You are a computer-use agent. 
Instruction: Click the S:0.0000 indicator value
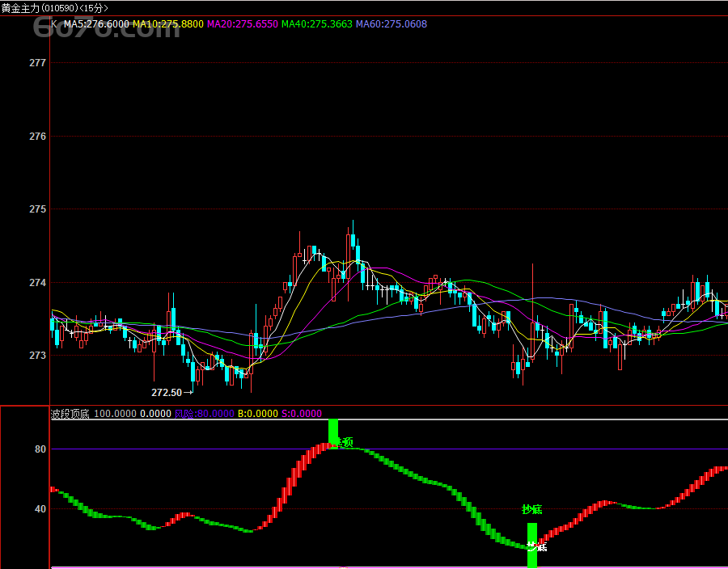point(300,414)
